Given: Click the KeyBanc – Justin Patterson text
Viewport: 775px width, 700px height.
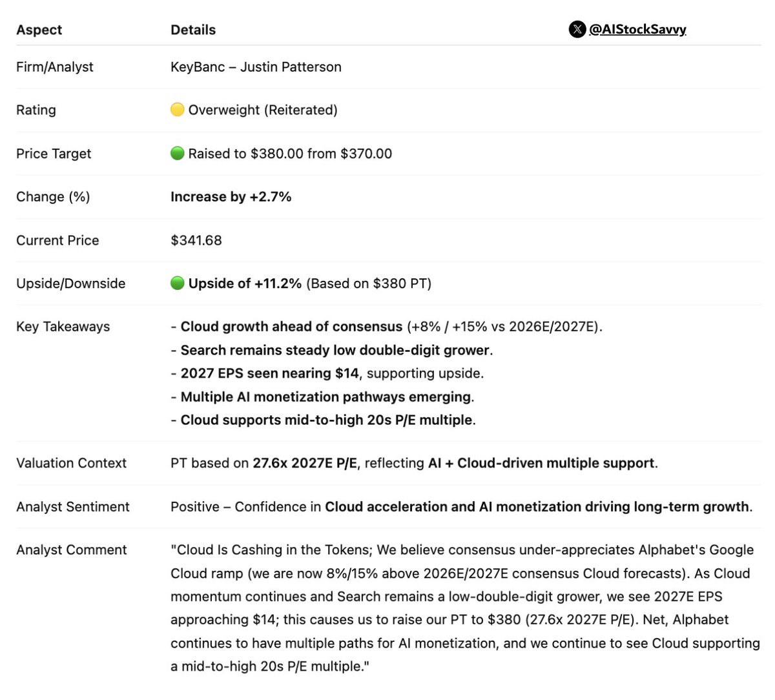Looking at the screenshot, I should coord(256,67).
